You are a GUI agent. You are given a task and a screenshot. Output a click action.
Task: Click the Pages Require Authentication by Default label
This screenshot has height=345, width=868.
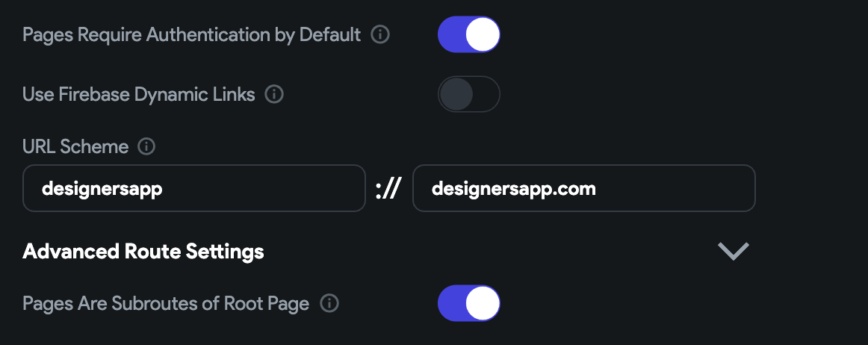pos(191,35)
